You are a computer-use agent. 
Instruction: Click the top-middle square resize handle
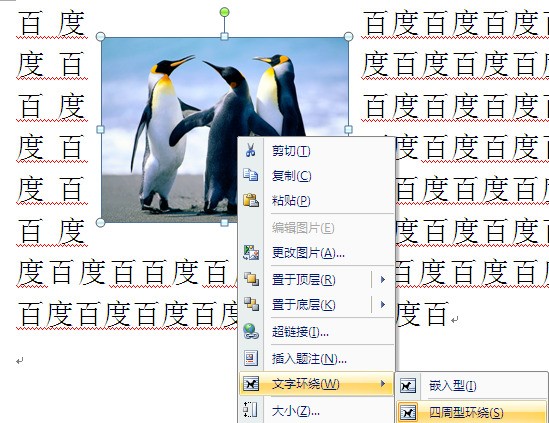pos(224,36)
